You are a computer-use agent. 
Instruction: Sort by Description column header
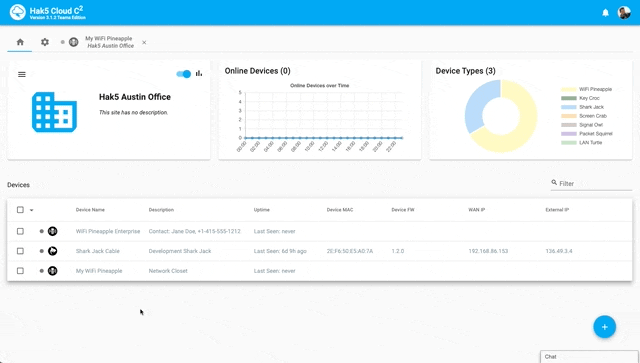(161, 210)
